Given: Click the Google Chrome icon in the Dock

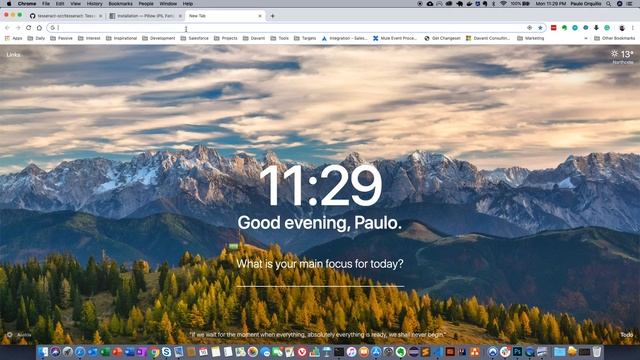Looking at the screenshot, I should 154,352.
